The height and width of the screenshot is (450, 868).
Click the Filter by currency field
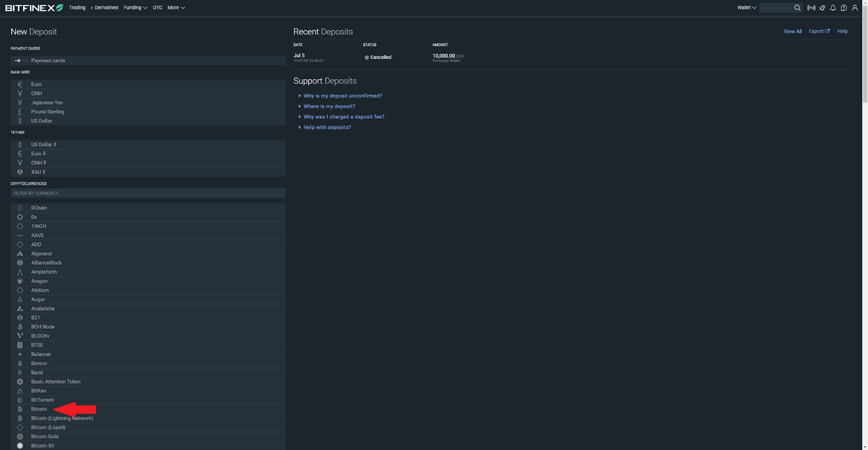click(x=148, y=193)
